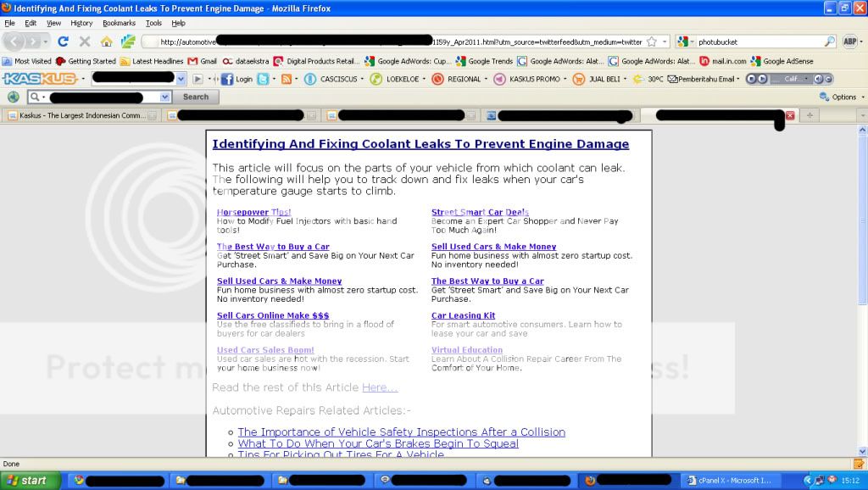The image size is (868, 490).
Task: Open the Edit menu
Action: (31, 23)
